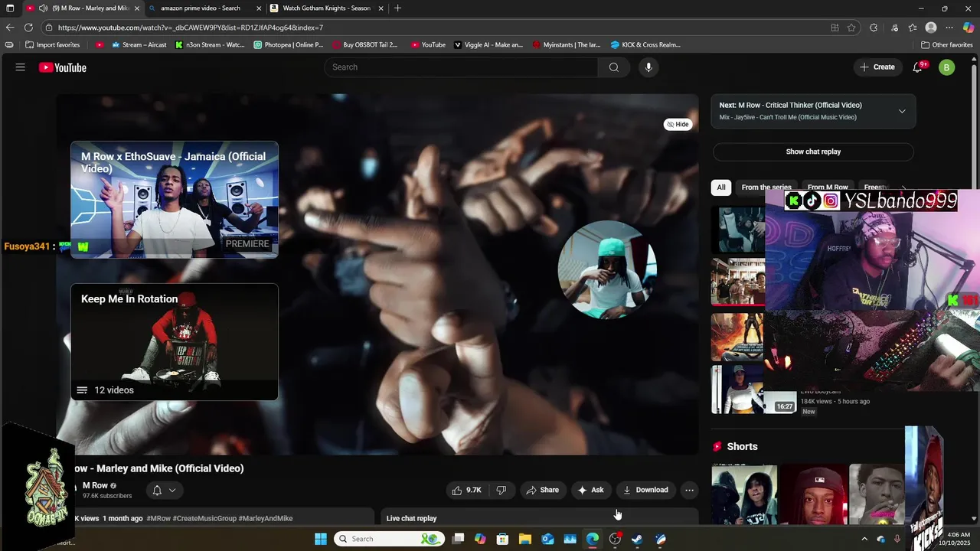980x551 pixels.
Task: Open the account avatar labeled B
Action: (x=946, y=67)
